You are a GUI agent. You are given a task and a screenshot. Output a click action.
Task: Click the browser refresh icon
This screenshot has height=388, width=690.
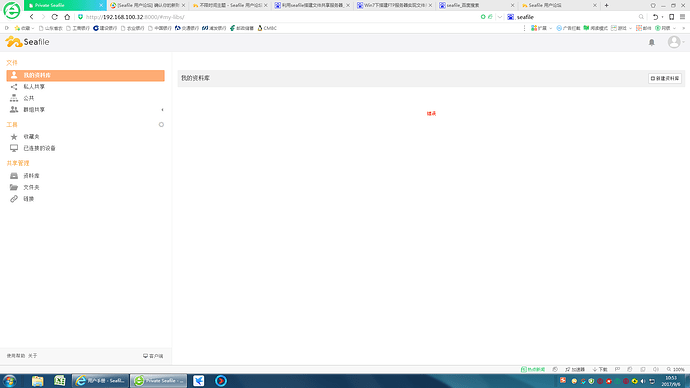tap(55, 17)
